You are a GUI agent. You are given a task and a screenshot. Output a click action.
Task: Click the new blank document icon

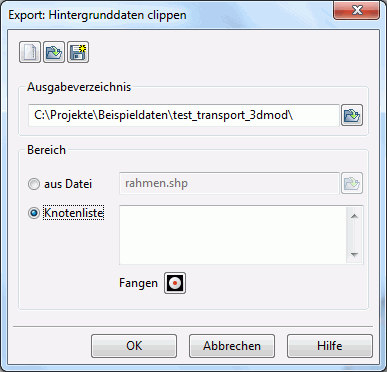(30, 52)
